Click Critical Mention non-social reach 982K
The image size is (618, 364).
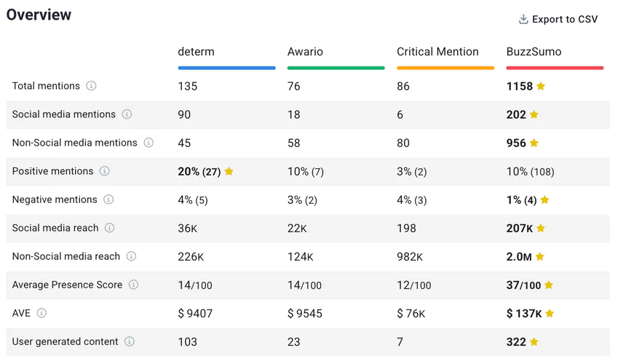coord(410,257)
